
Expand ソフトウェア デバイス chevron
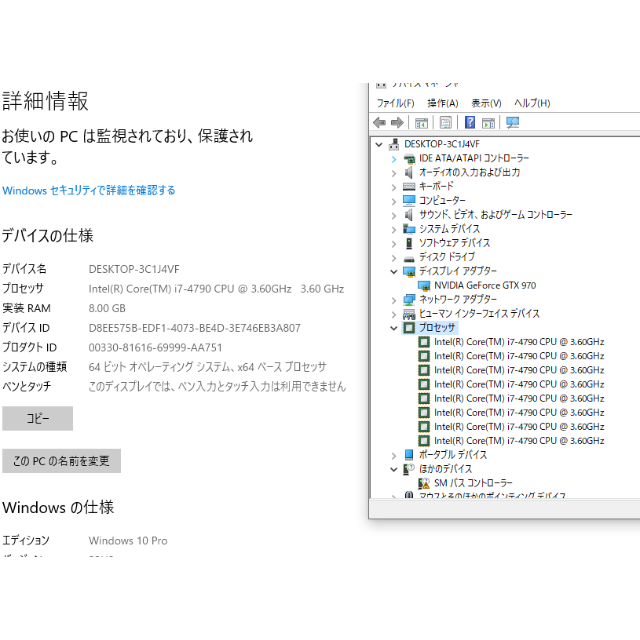[394, 244]
